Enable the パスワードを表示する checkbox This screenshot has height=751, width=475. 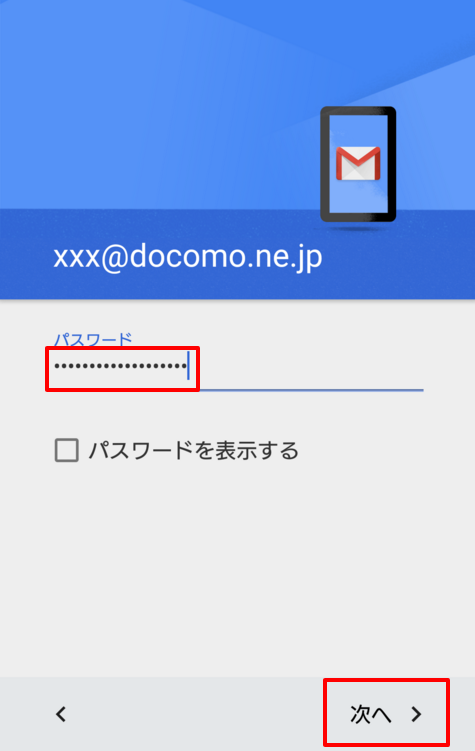coord(67,450)
